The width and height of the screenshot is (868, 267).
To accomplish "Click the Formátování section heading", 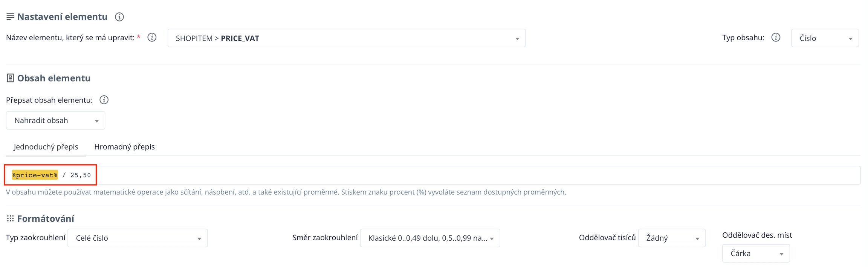I will pos(46,218).
